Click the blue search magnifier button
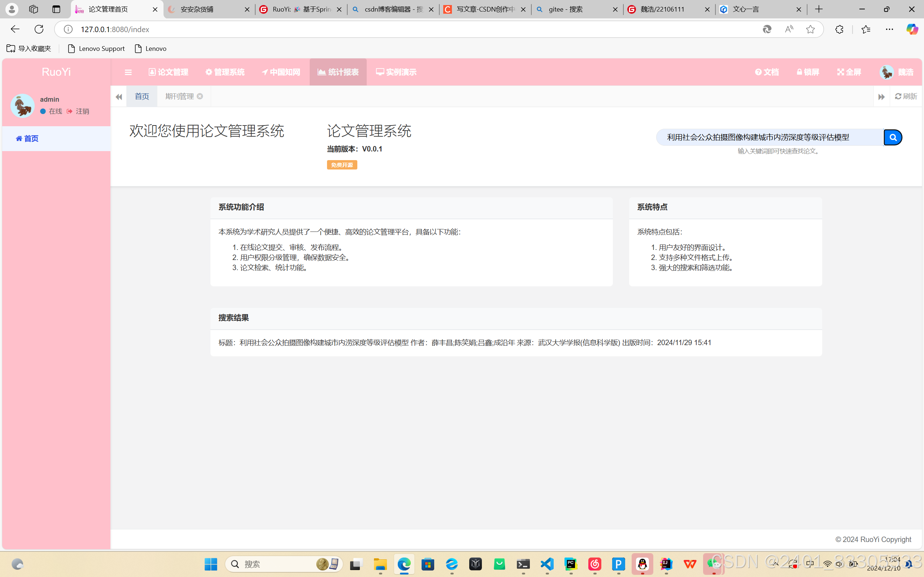Screen dimensions: 924x577 893,137
